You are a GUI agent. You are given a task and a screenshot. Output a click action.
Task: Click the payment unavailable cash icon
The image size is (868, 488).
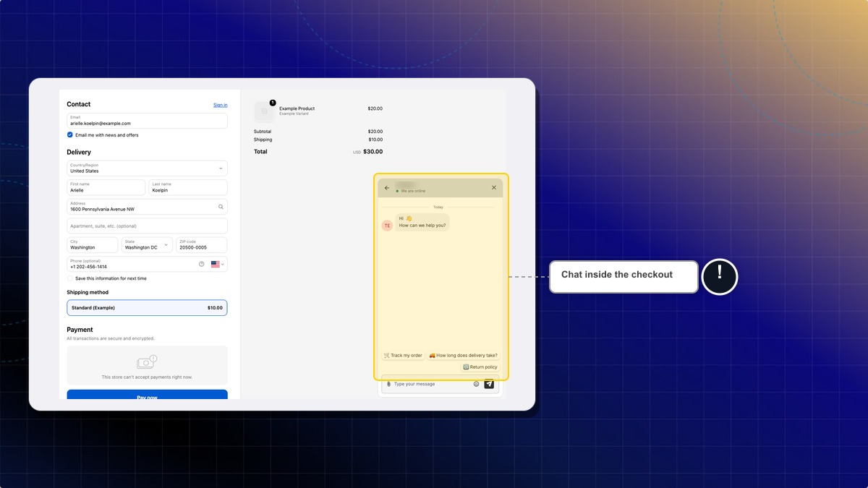click(147, 362)
